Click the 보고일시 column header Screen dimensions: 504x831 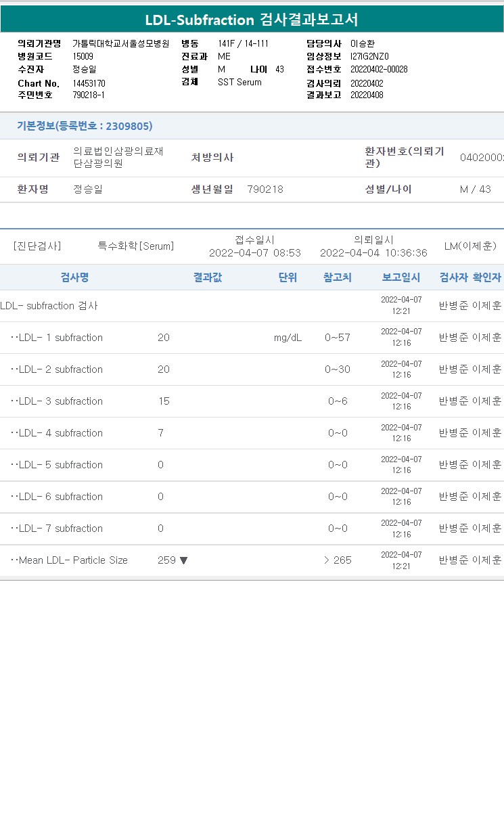point(401,277)
